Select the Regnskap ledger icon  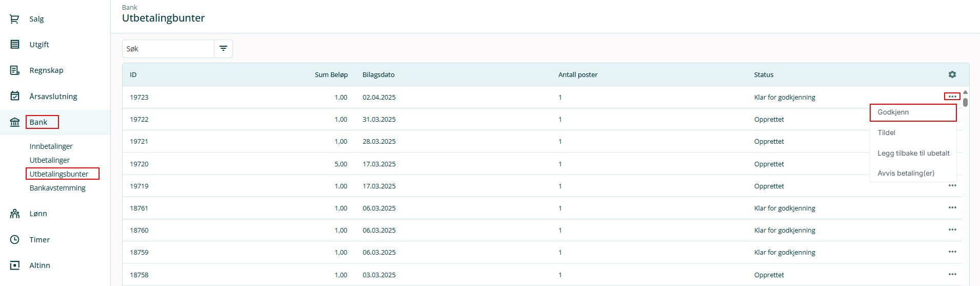pos(14,70)
